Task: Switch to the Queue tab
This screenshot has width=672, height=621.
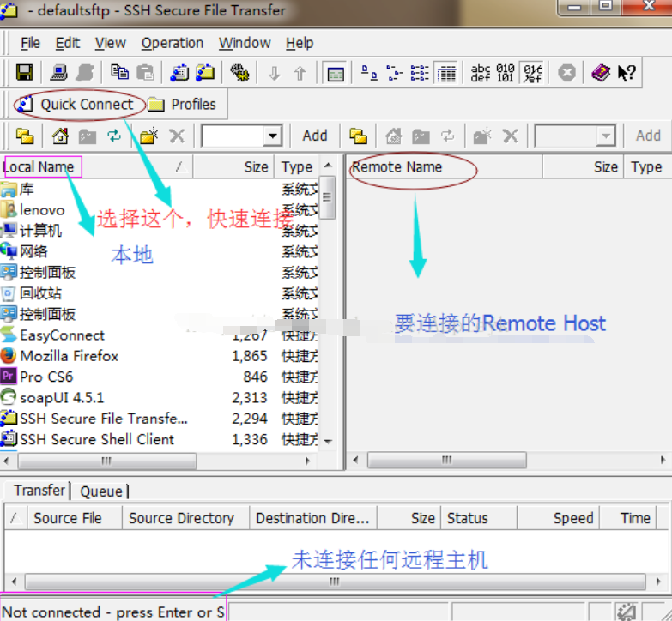Action: [x=100, y=491]
